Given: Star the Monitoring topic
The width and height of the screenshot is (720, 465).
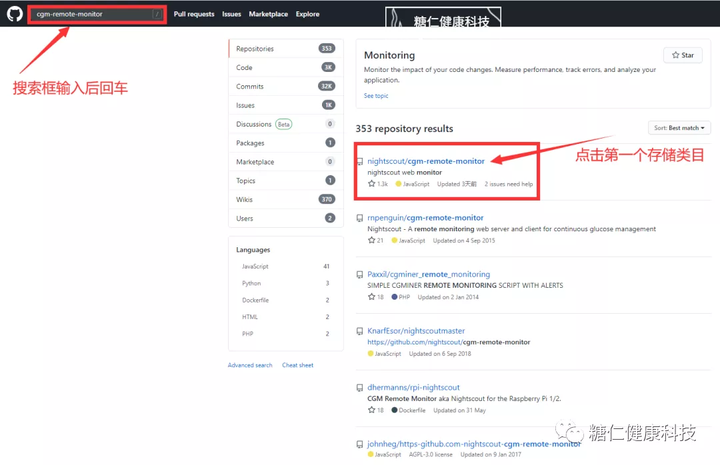Looking at the screenshot, I should (x=683, y=55).
